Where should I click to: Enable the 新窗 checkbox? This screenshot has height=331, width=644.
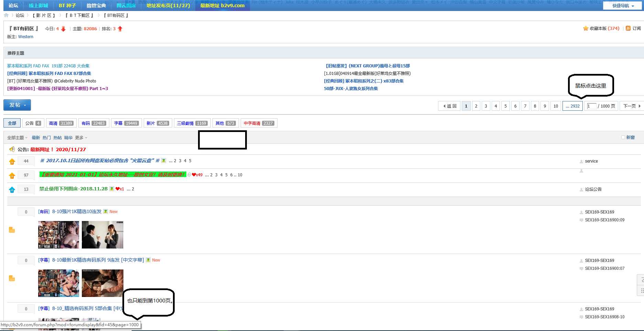(623, 137)
